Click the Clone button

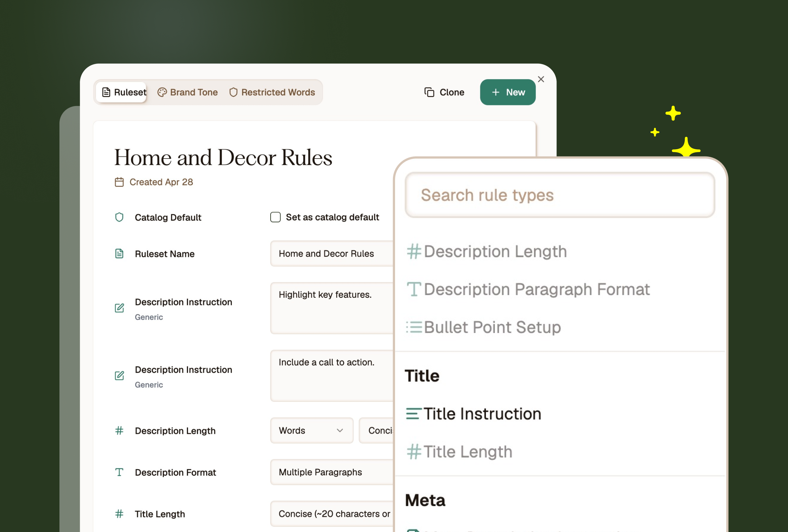[x=444, y=92]
